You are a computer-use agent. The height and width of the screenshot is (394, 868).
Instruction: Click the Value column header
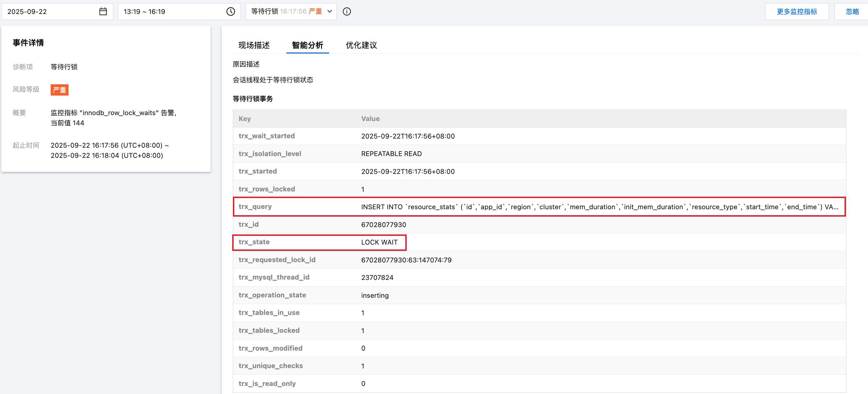pyautogui.click(x=370, y=119)
